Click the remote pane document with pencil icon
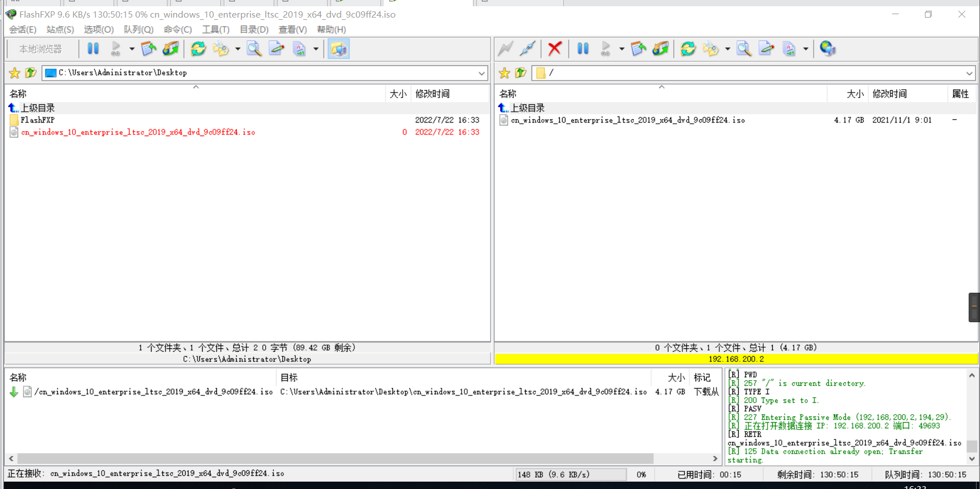The height and width of the screenshot is (489, 980). (x=767, y=49)
